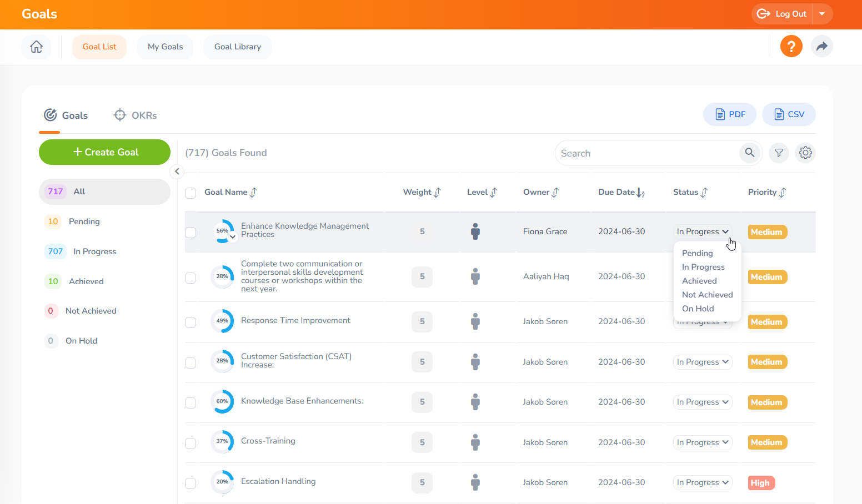Choose Achieved in the status dropdown list
Screen dimensions: 862x504
(699, 281)
